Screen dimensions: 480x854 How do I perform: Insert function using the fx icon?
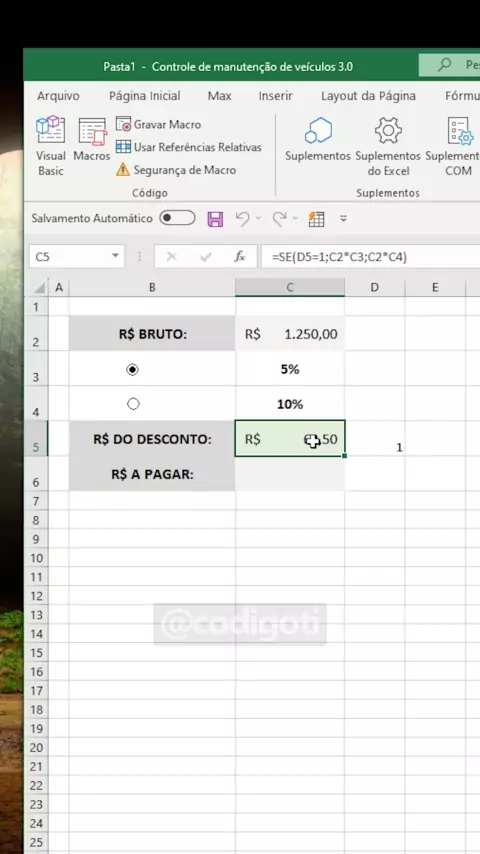tap(240, 257)
